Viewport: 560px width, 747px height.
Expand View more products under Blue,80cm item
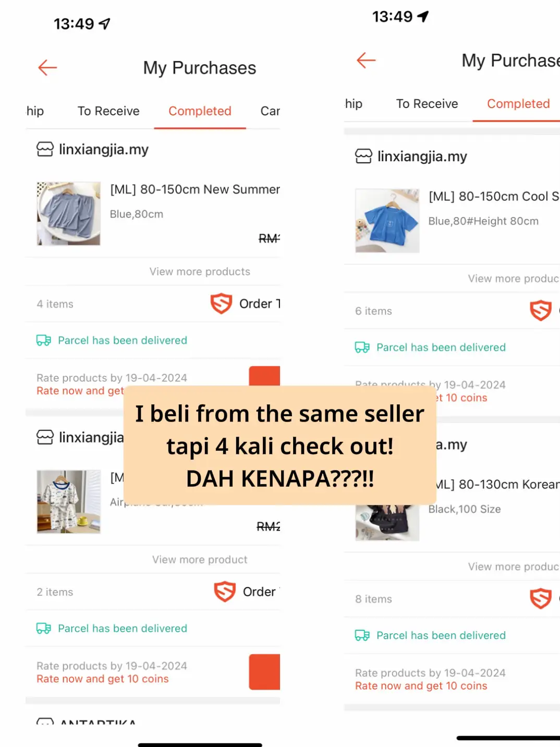(x=200, y=272)
